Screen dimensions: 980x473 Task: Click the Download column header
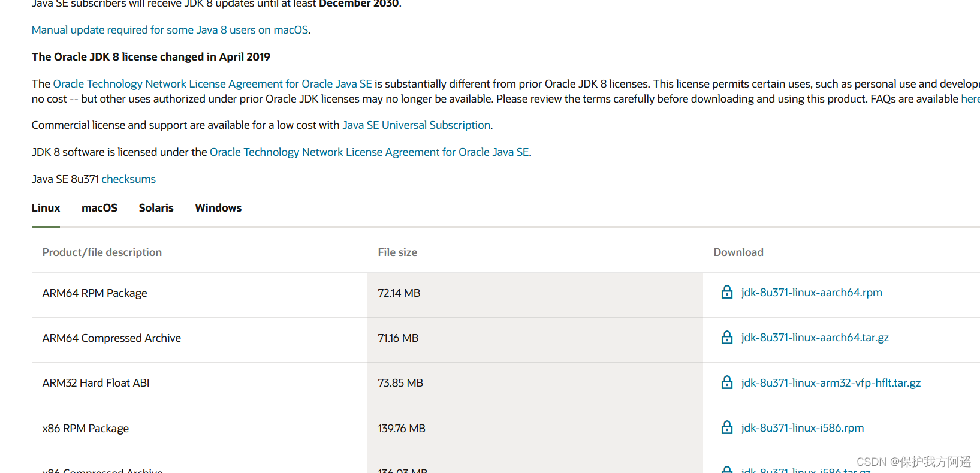738,252
